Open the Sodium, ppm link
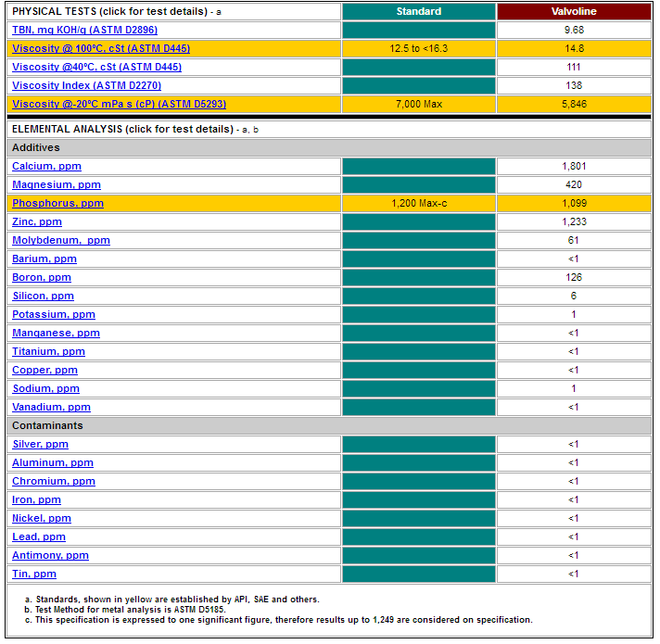Screen dimensions: 660x644 pos(45,388)
